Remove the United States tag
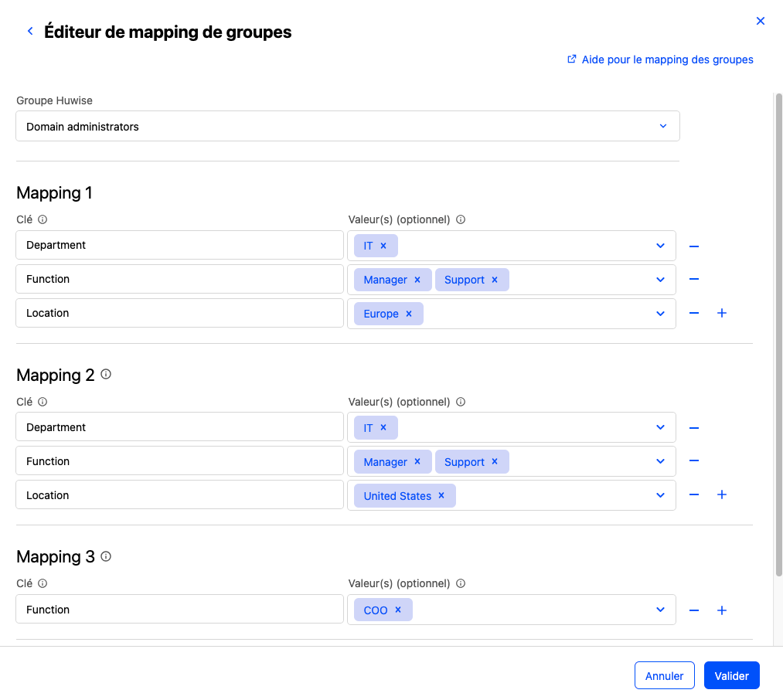 coord(441,496)
